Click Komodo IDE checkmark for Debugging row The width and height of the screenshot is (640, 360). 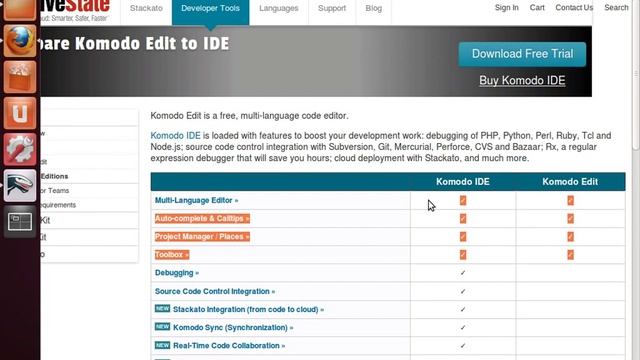(462, 273)
